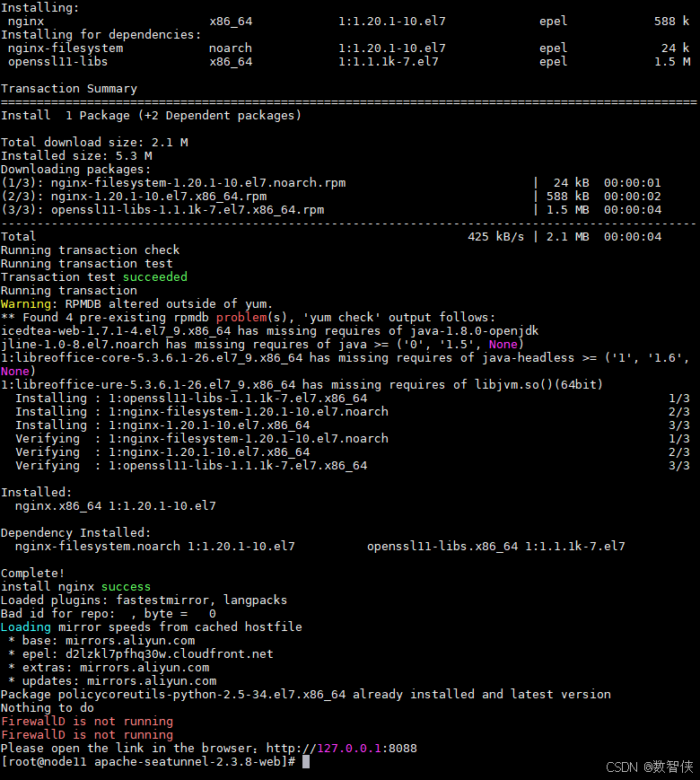The height and width of the screenshot is (780, 700).
Task: Click the icedtea-web missing requires line
Action: coord(269,331)
